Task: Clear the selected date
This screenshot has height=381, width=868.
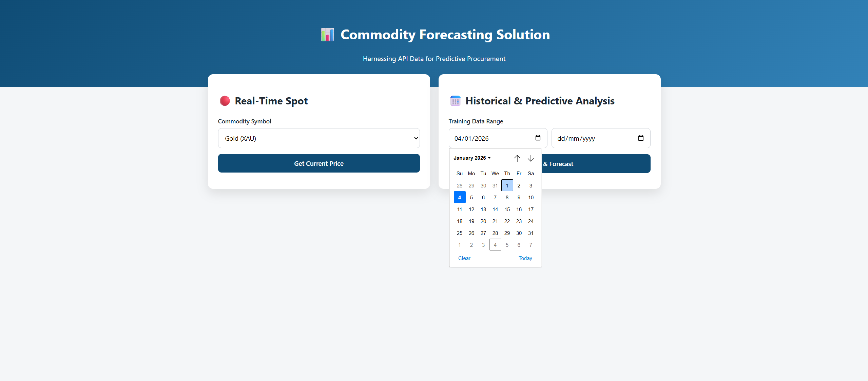Action: [464, 258]
